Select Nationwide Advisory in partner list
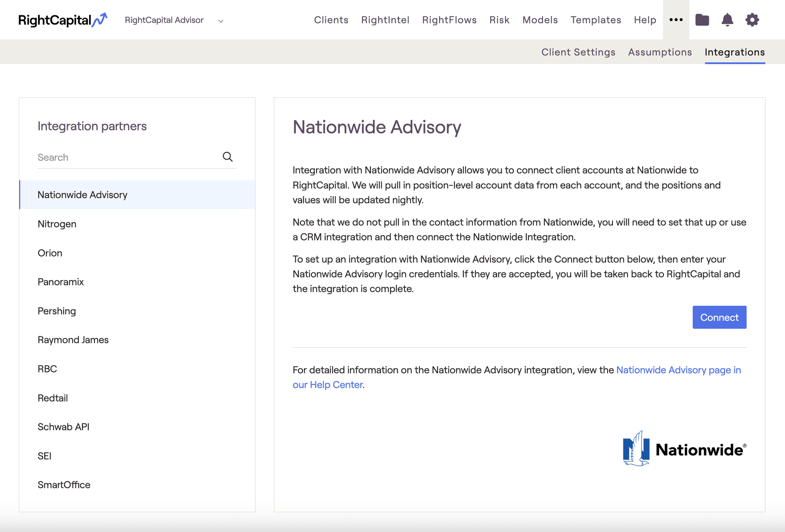 point(137,195)
